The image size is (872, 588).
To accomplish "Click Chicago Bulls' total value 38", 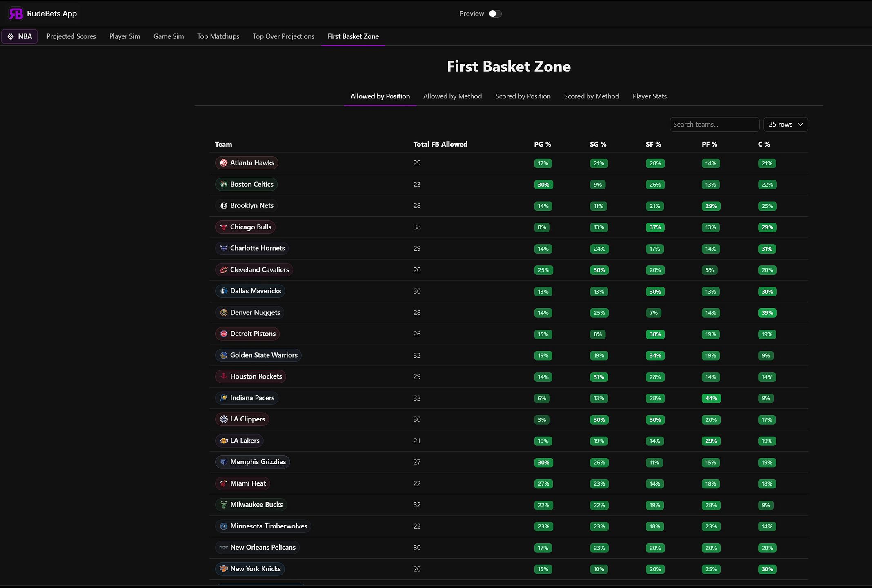I will pos(417,227).
